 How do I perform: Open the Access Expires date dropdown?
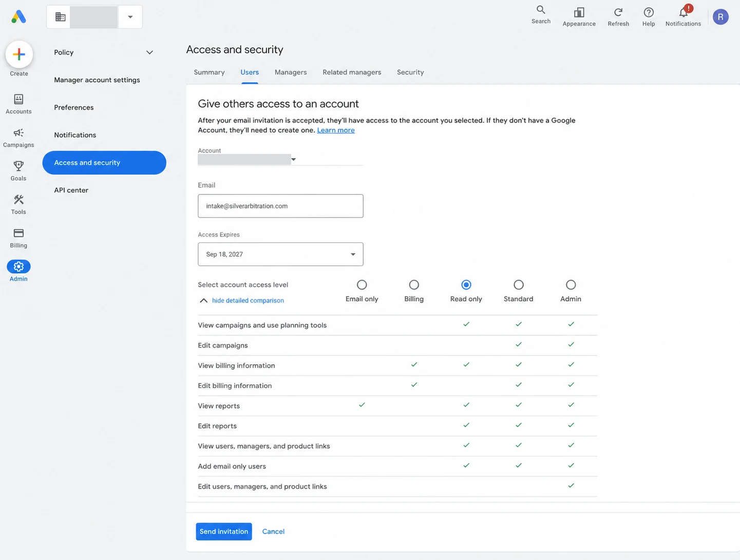[280, 254]
